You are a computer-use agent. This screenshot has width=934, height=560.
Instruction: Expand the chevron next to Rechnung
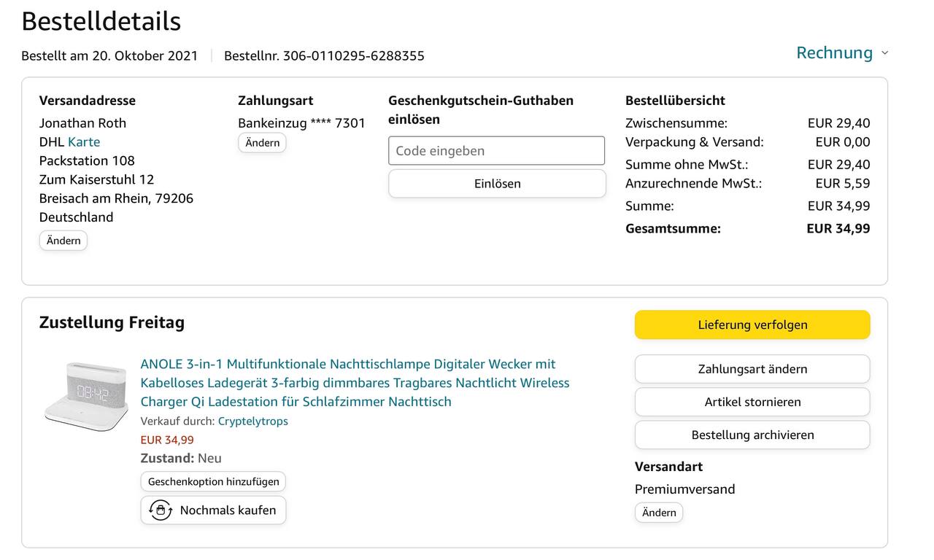click(885, 53)
